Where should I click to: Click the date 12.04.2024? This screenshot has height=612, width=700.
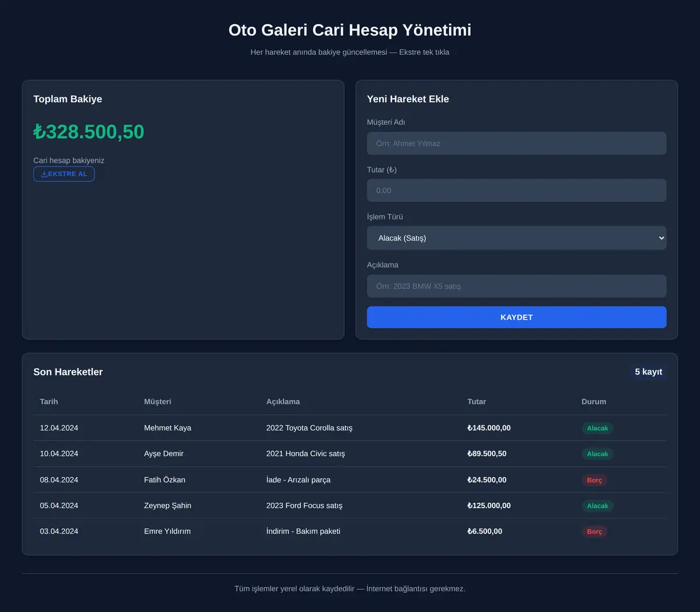point(59,428)
